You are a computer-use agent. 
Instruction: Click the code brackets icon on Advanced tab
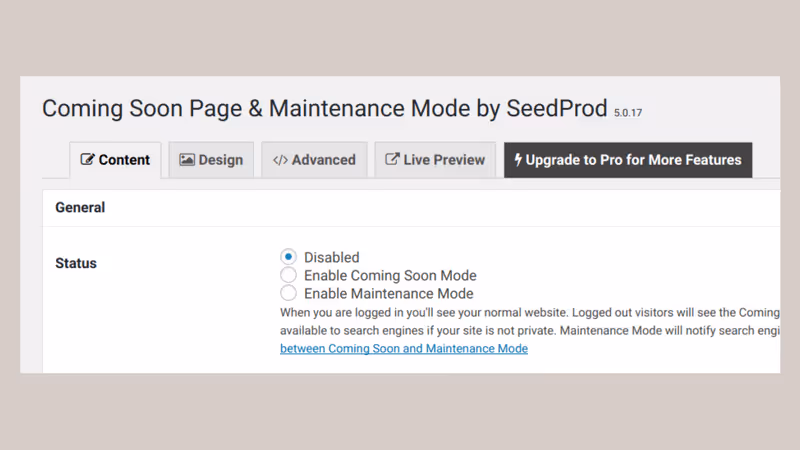[x=280, y=160]
